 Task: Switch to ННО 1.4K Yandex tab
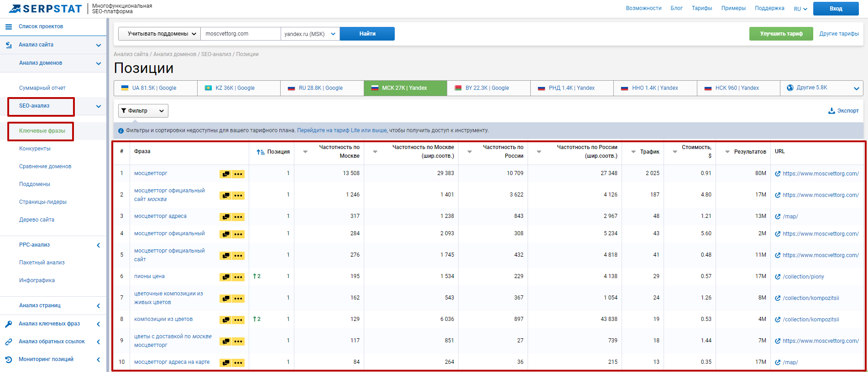[655, 88]
